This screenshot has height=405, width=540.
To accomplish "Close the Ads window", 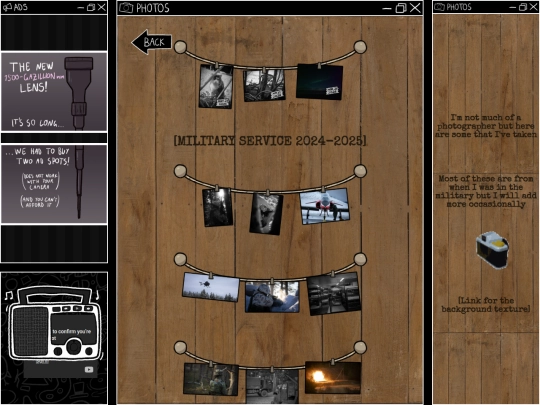I will coord(102,7).
